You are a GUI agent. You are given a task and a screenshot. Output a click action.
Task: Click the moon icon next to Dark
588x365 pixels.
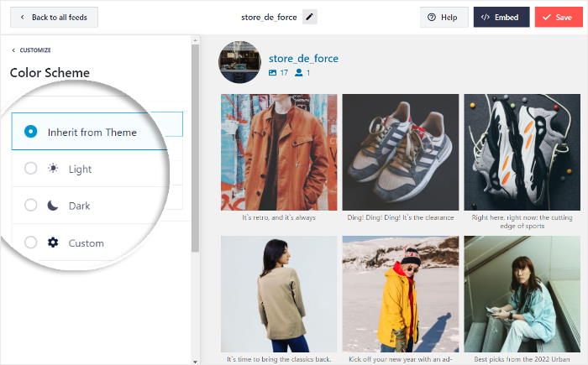click(x=53, y=206)
